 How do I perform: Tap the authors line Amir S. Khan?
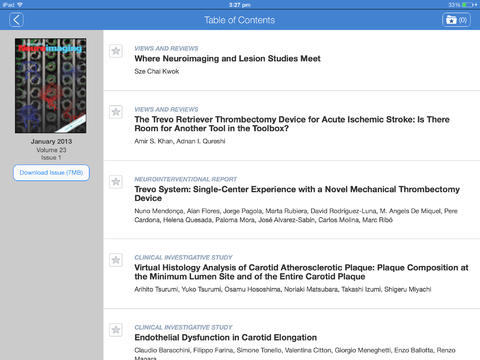[180, 141]
